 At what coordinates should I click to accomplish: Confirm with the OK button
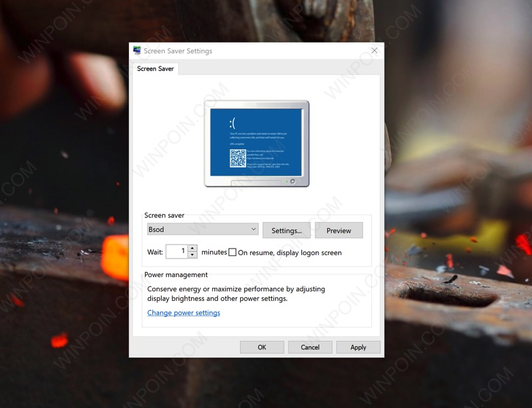262,347
